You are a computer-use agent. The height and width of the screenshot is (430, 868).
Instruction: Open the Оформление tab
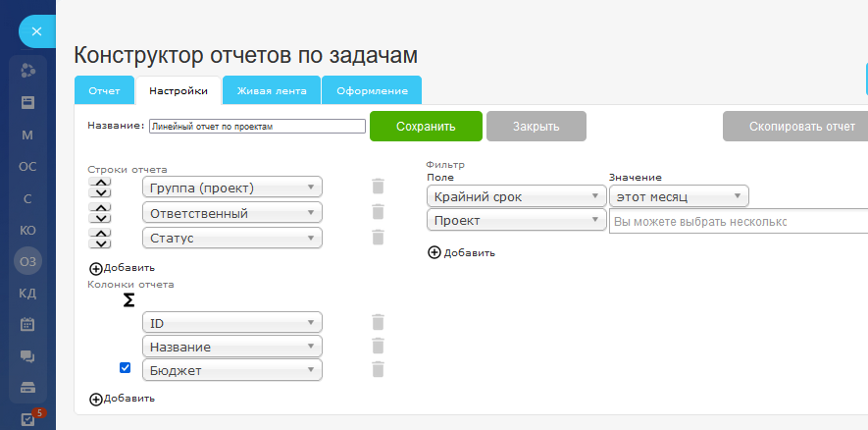click(372, 90)
